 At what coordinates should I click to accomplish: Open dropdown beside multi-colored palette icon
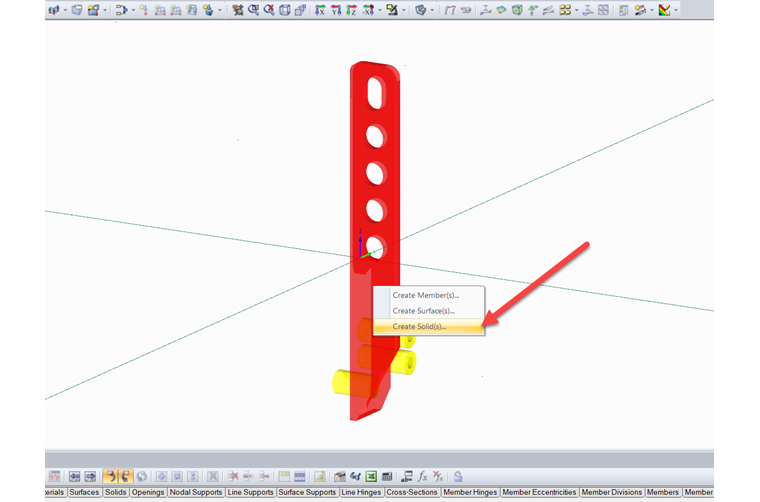pos(676,10)
